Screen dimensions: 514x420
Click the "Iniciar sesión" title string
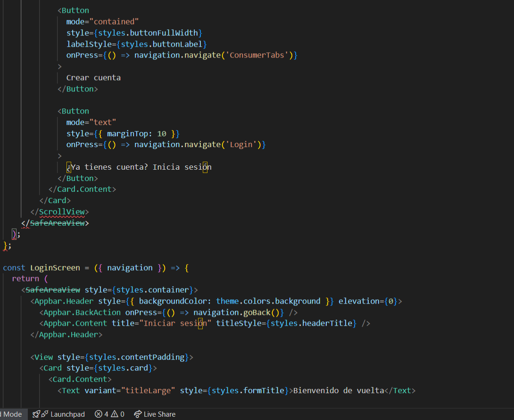175,323
